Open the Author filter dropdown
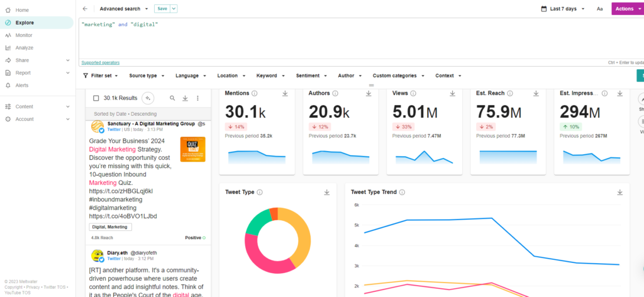The image size is (644, 297). click(350, 76)
